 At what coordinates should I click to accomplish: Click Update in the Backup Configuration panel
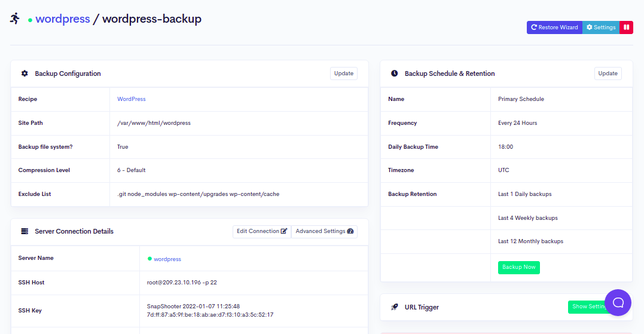[x=344, y=73]
